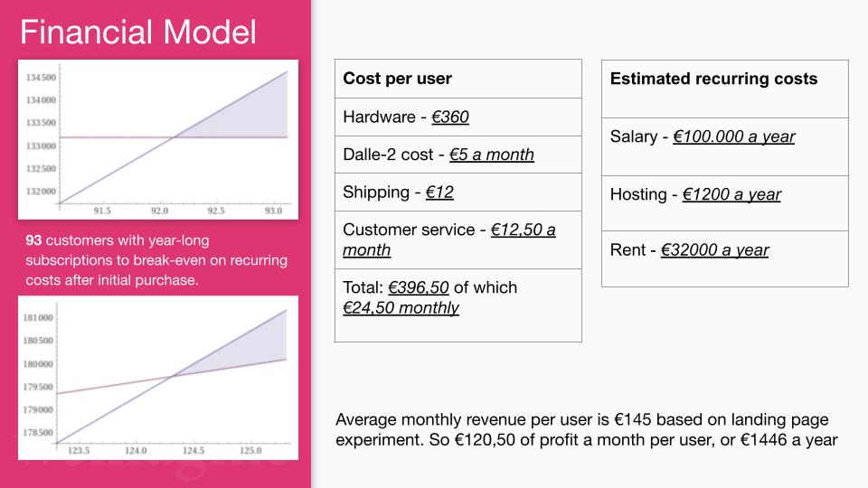Select the bottom break-even chart image
Screen dimensions: 868x488
pyautogui.click(x=157, y=378)
